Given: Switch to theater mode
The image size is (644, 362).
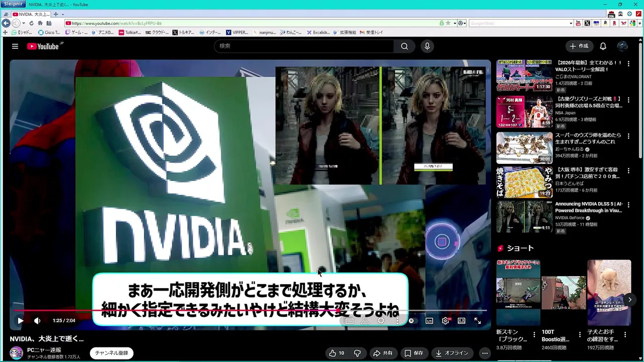Looking at the screenshot, I should 461,320.
